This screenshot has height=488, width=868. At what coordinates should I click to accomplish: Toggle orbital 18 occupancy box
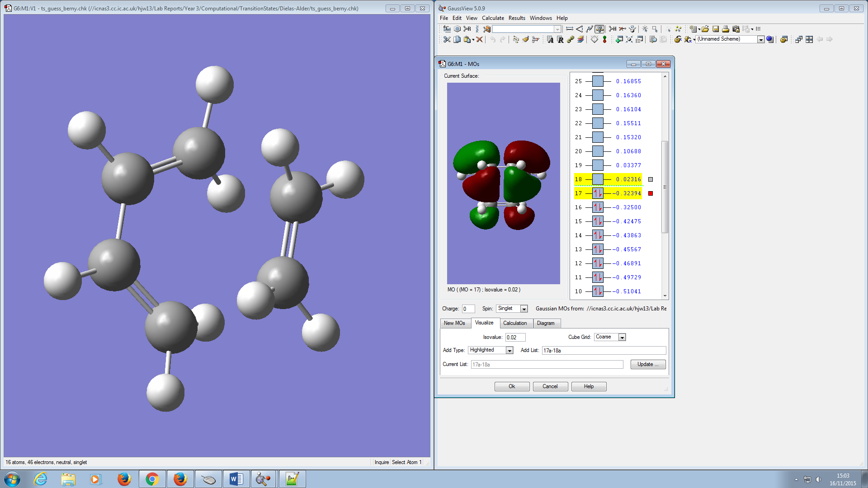pos(598,179)
